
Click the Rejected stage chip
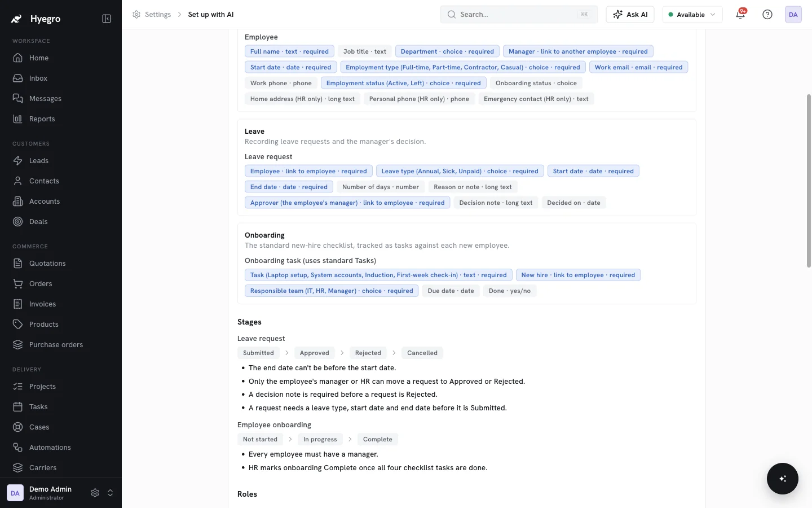click(x=368, y=353)
